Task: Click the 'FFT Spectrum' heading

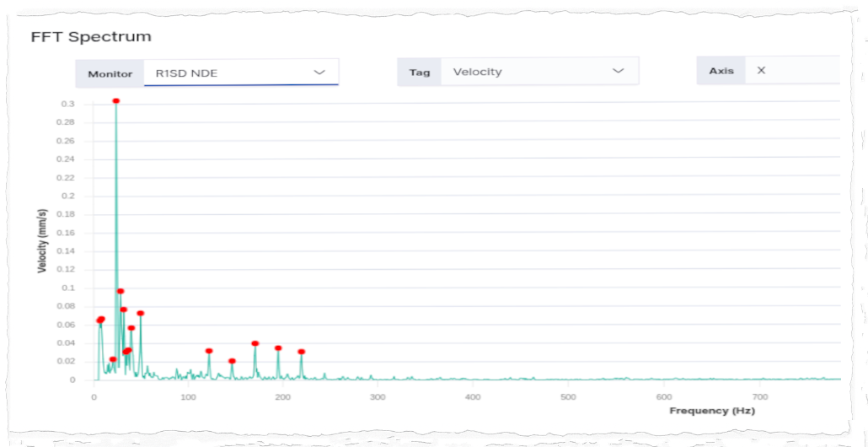Action: 91,37
